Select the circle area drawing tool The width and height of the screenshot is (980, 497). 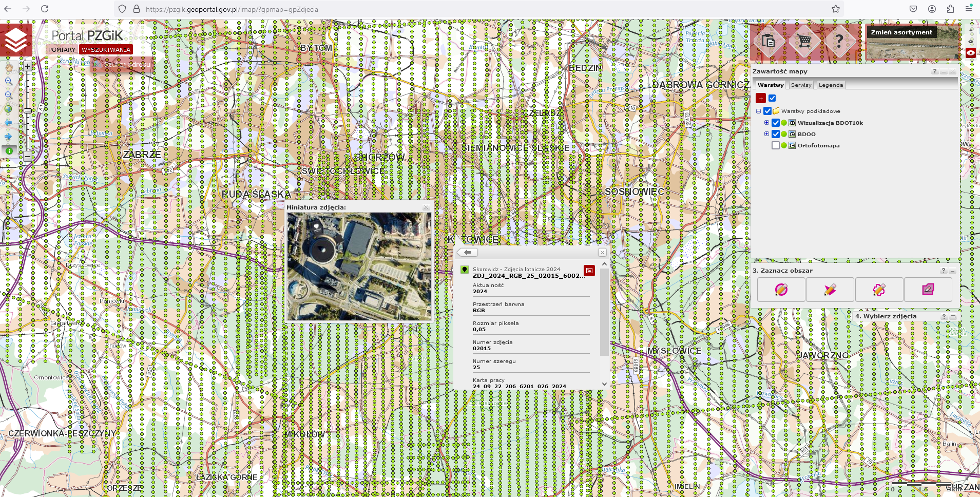781,290
